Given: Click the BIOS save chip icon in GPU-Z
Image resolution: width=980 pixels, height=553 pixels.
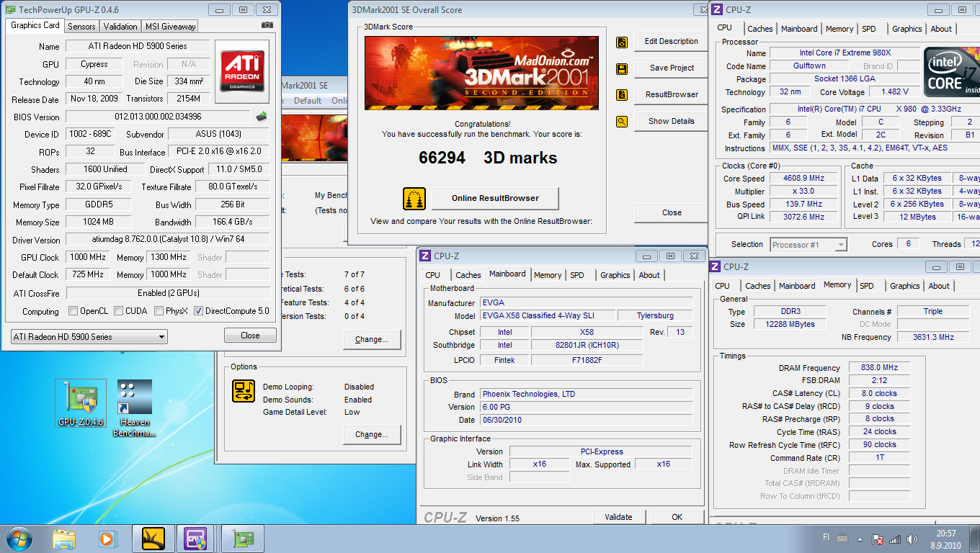Looking at the screenshot, I should coord(262,117).
